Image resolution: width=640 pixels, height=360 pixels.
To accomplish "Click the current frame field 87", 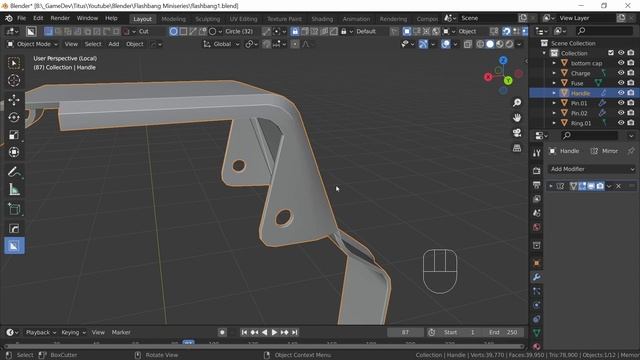I will coord(405,332).
